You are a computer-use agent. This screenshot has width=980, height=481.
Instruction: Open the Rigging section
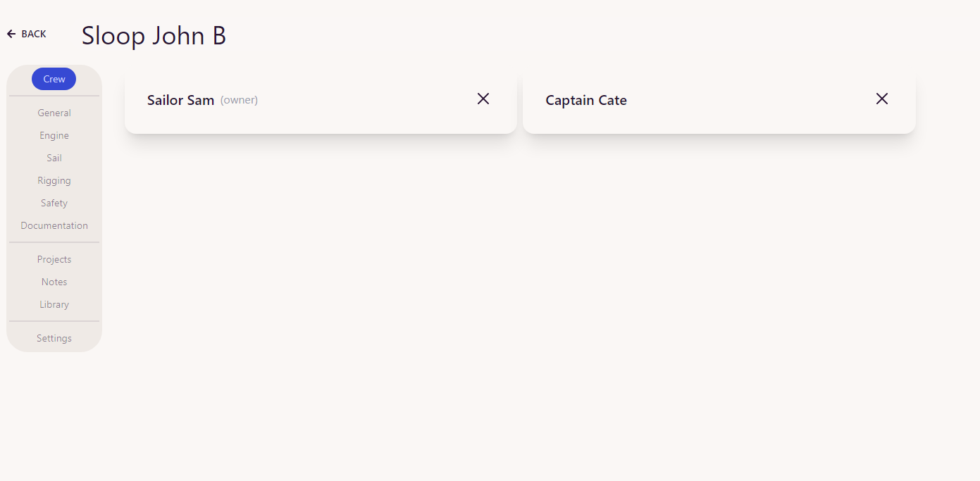[x=54, y=180]
